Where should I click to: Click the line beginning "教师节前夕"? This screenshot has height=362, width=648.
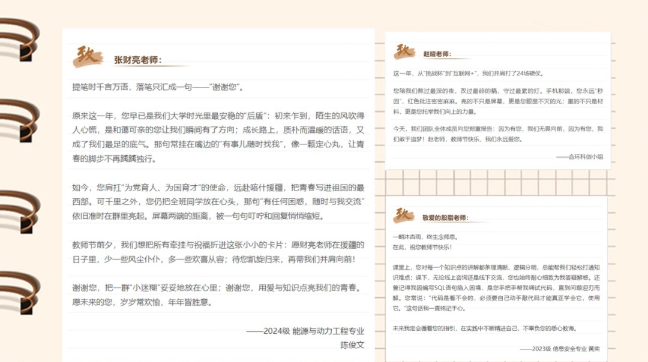[x=218, y=245]
